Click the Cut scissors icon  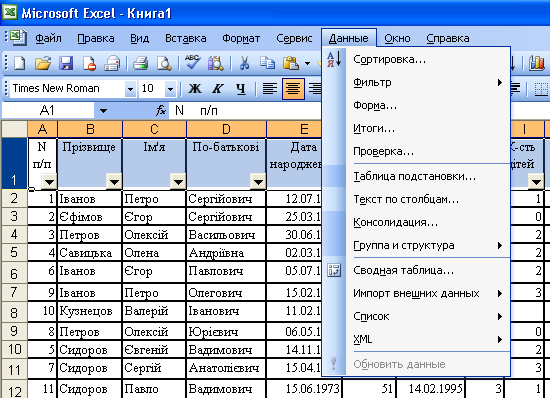point(244,63)
